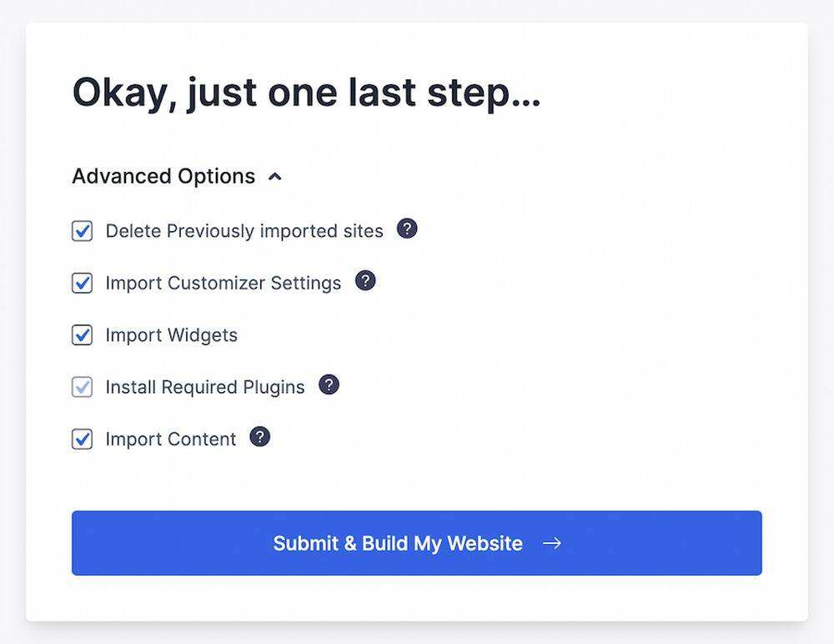Click the greyed Install Required Plugins checkbox
Viewport: 834px width, 644px height.
point(82,387)
